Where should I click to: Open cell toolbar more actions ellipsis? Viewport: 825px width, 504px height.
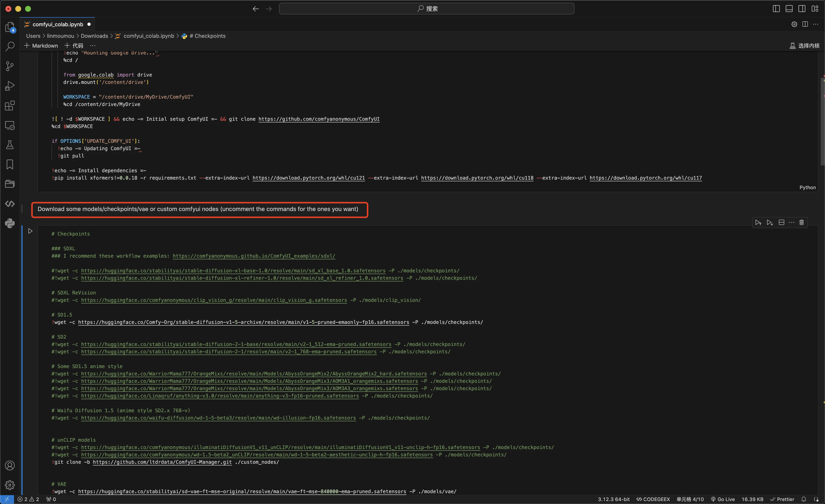point(792,223)
